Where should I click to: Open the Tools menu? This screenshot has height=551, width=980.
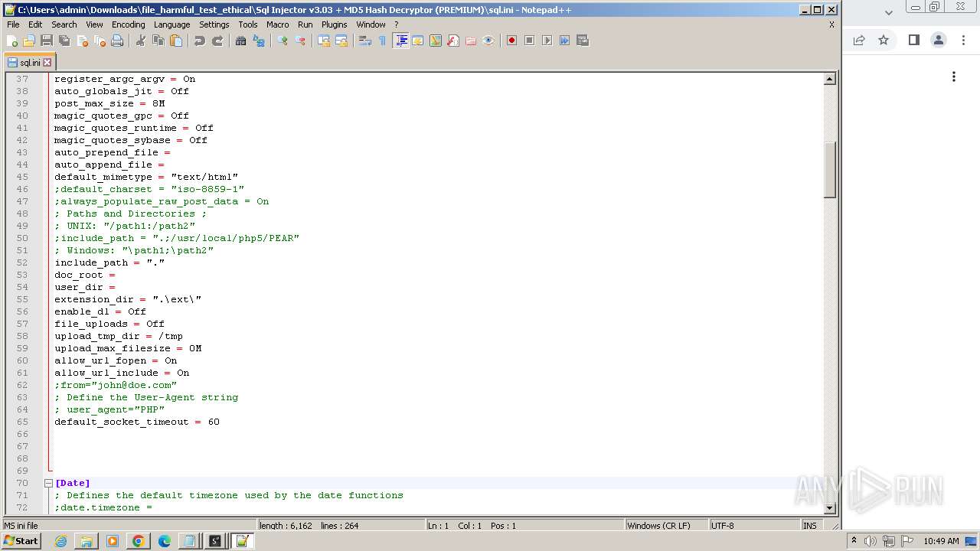point(248,24)
